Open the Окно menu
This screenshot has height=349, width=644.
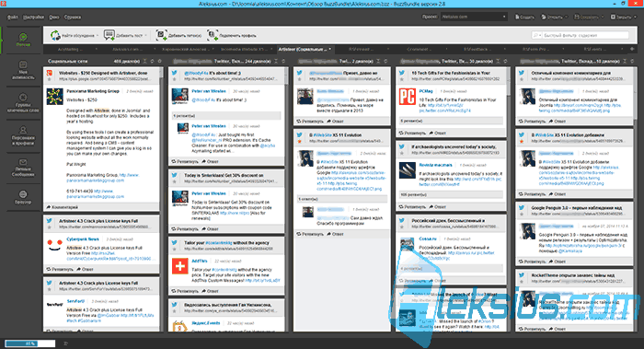click(x=54, y=17)
